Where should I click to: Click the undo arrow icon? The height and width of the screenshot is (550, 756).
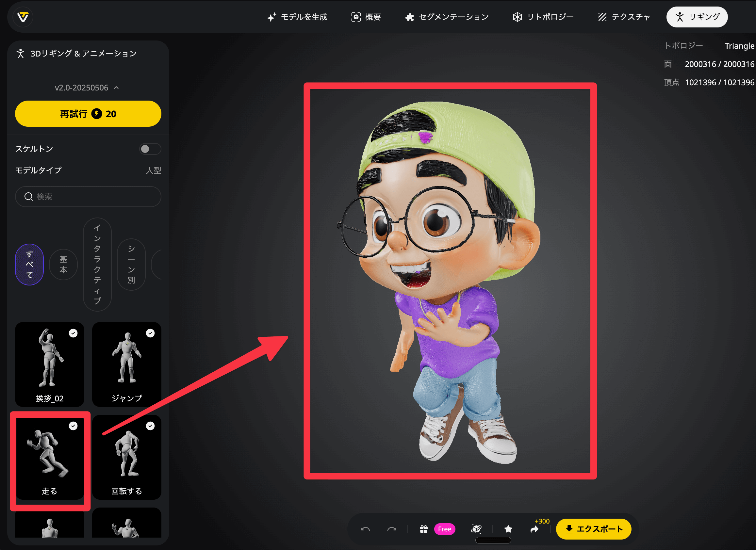click(365, 529)
